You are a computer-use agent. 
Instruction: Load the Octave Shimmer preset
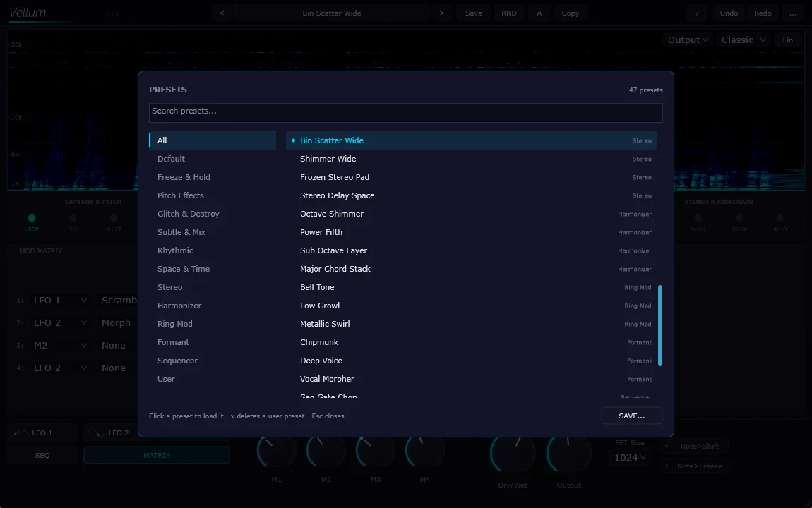(471, 214)
